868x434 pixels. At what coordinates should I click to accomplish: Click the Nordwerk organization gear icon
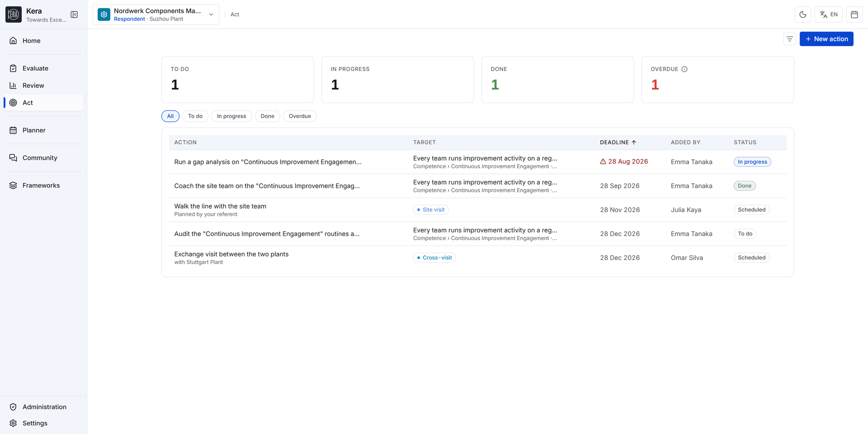[x=104, y=14]
